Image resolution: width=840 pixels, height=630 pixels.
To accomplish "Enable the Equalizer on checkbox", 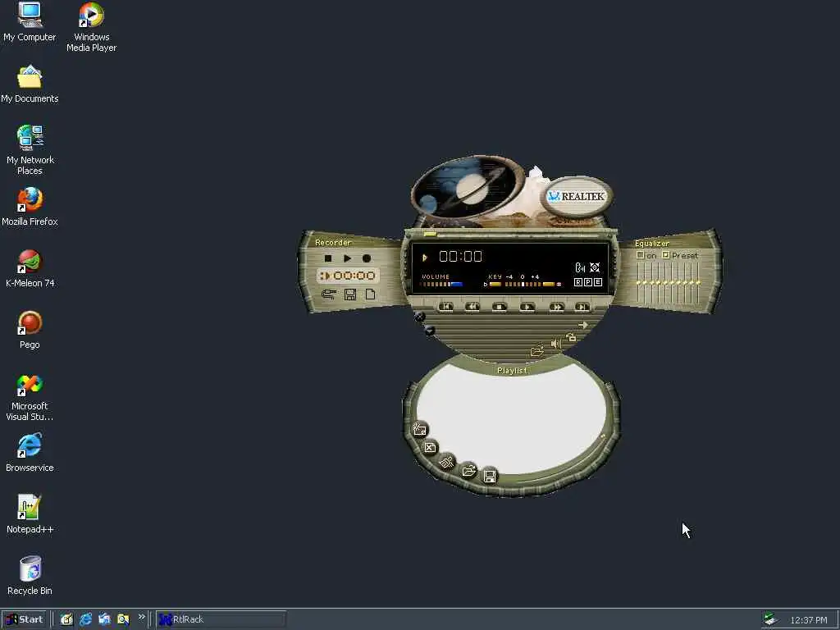I will [x=640, y=255].
